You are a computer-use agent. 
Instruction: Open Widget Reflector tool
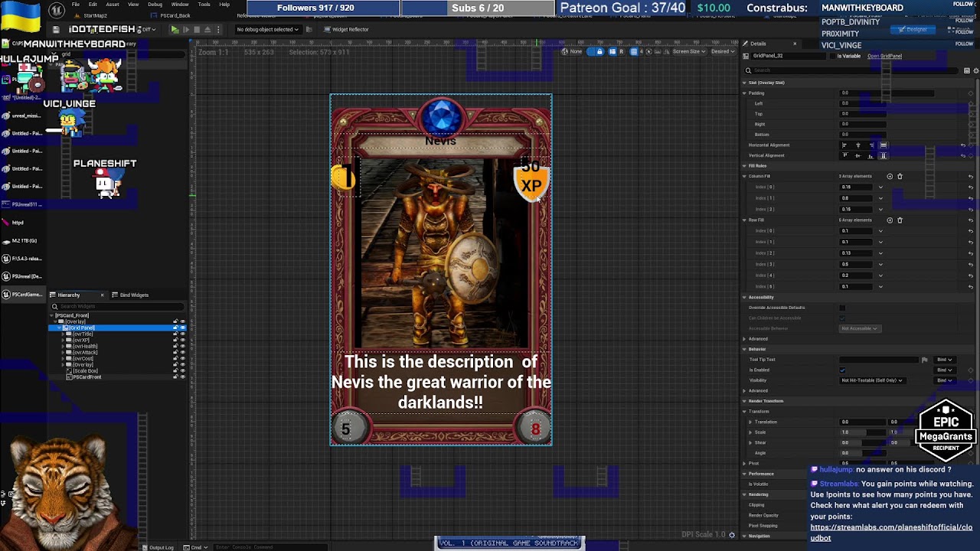point(346,29)
